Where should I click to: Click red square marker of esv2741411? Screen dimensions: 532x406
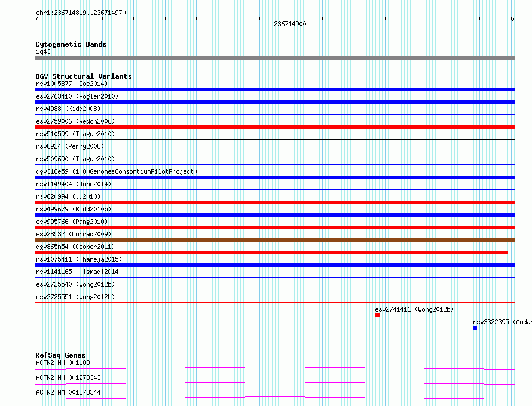tap(377, 315)
